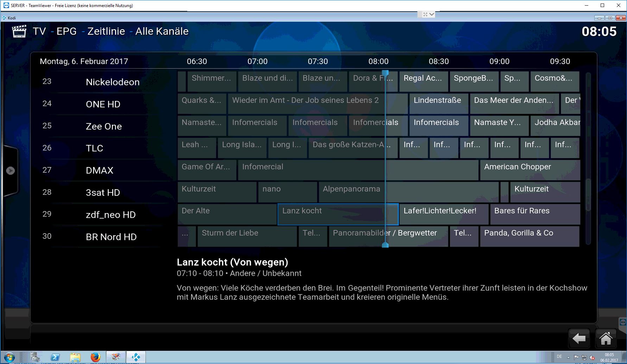The image size is (627, 364).
Task: Show hidden tray icons arrow
Action: [569, 357]
